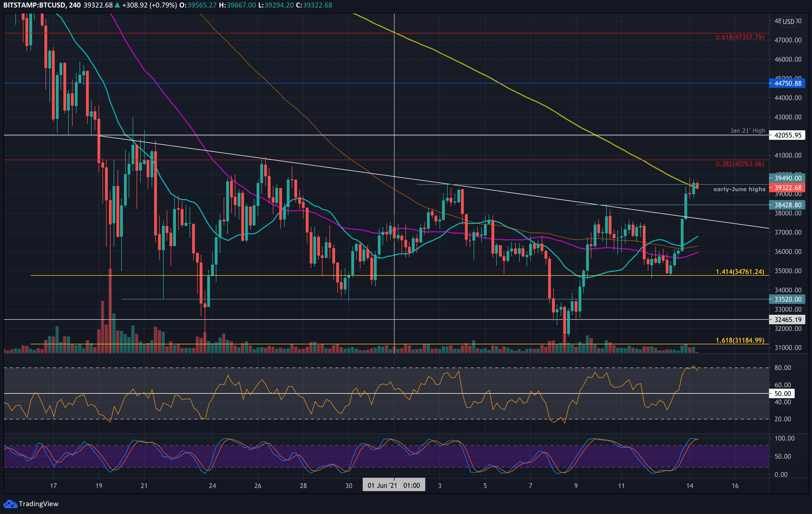
Task: Click date 30 on the time axis
Action: 349,486
